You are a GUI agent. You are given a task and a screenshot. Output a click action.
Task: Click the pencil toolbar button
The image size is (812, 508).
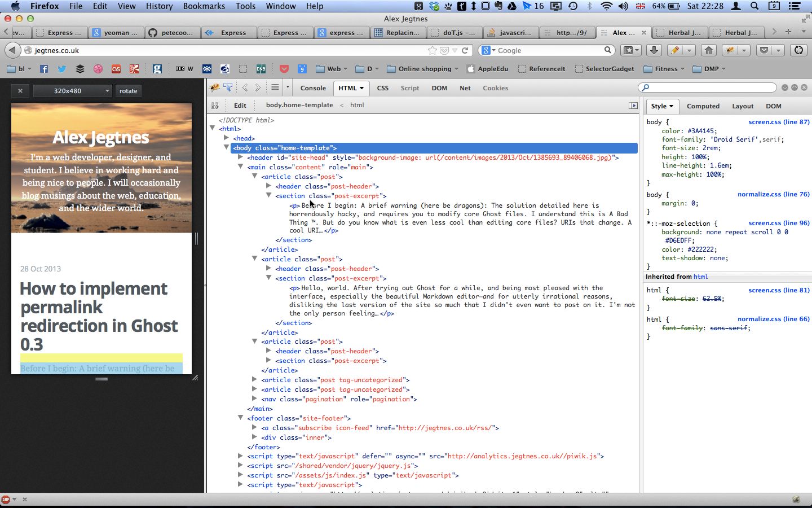674,50
